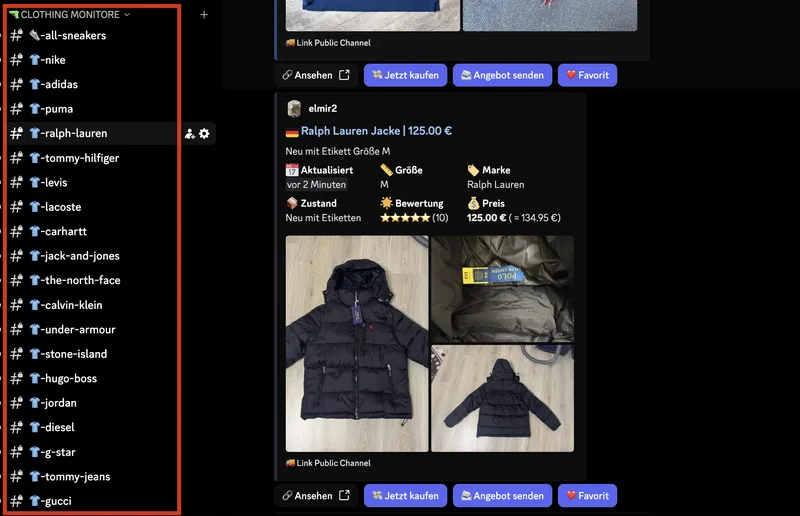Click external link icon on lower Ansehen button

pos(344,495)
